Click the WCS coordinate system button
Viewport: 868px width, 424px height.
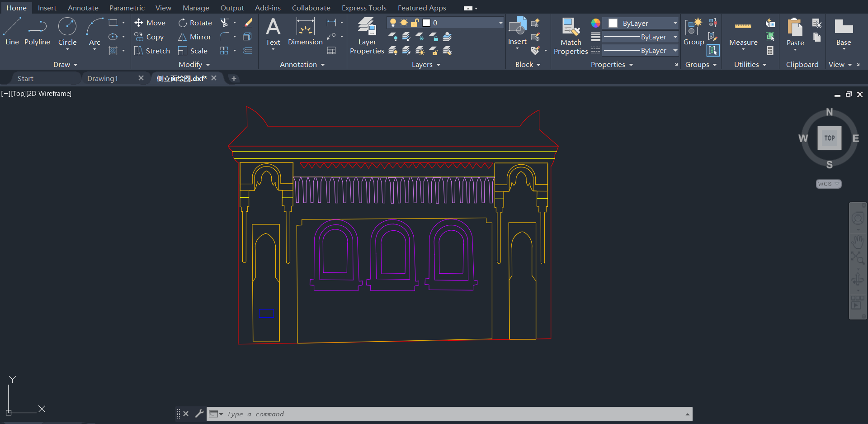828,184
